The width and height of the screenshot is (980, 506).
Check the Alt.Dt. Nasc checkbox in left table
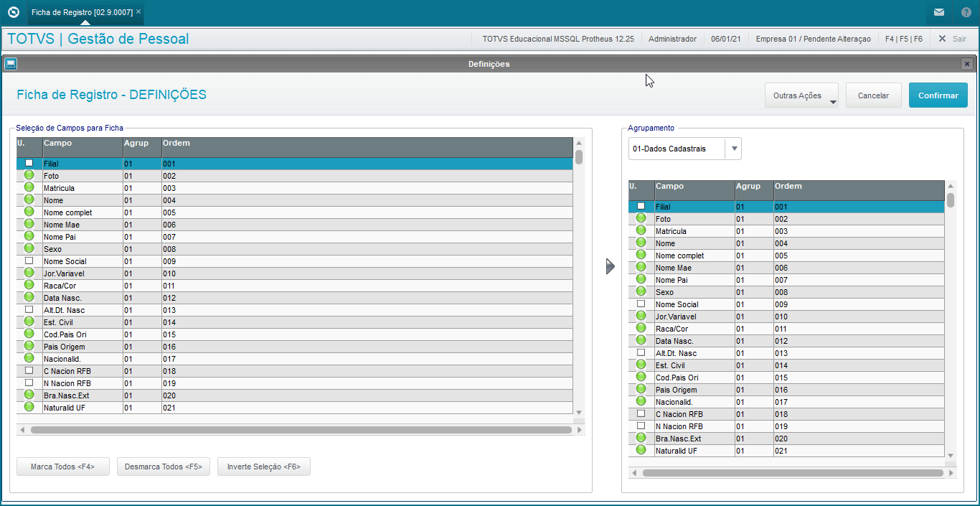[29, 309]
